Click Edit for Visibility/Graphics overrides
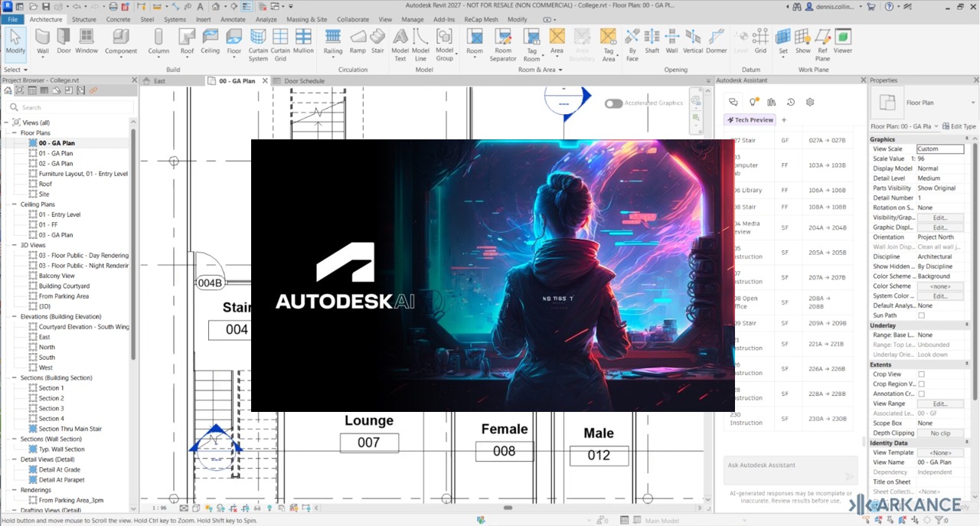 940,217
